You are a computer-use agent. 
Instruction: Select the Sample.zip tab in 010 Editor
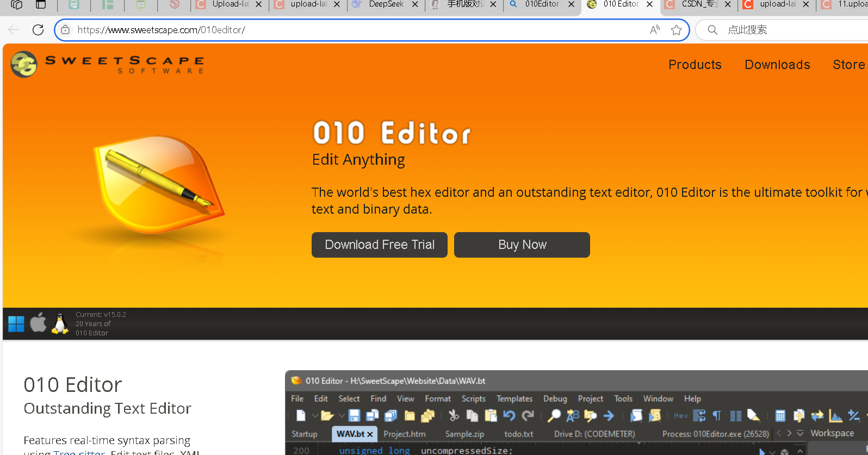[x=464, y=434]
